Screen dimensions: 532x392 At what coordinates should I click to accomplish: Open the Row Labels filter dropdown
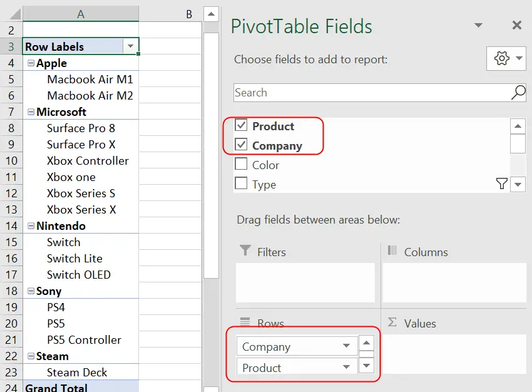pyautogui.click(x=130, y=46)
